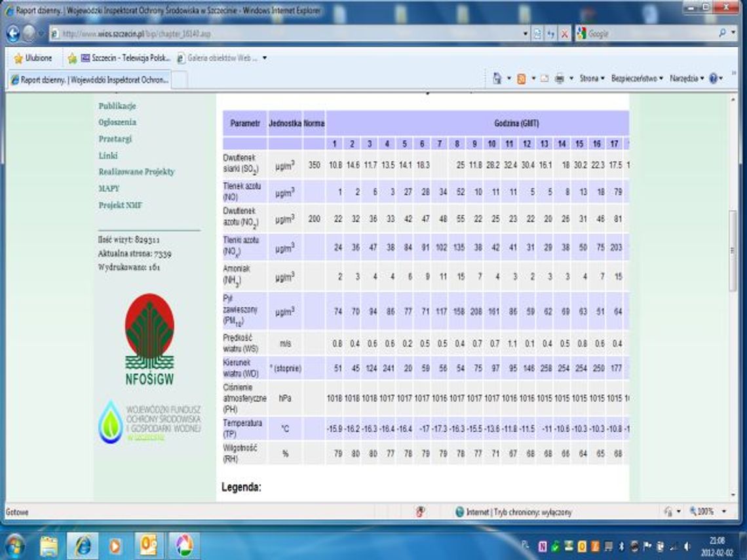Click the Print icon in command bar
The width and height of the screenshot is (747, 560).
point(559,79)
